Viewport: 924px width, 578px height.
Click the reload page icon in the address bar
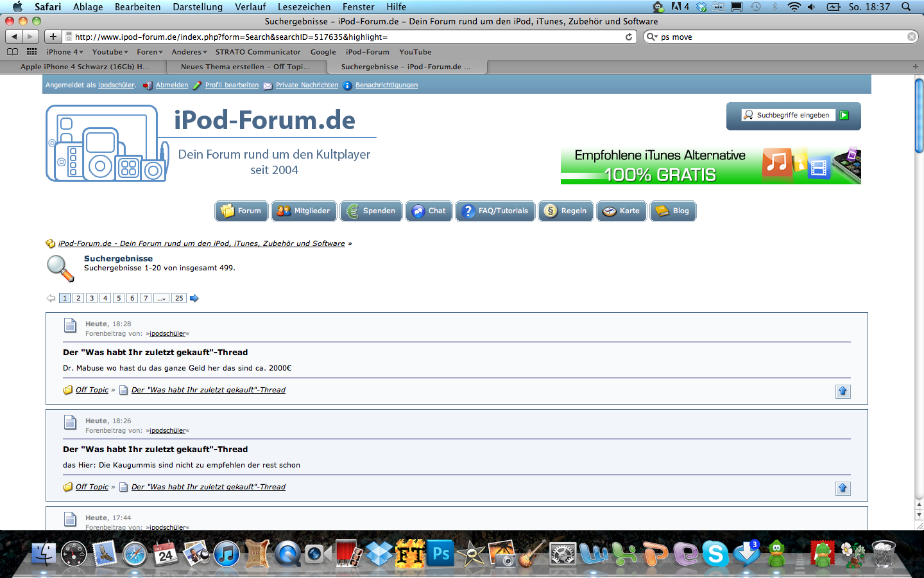[x=629, y=37]
